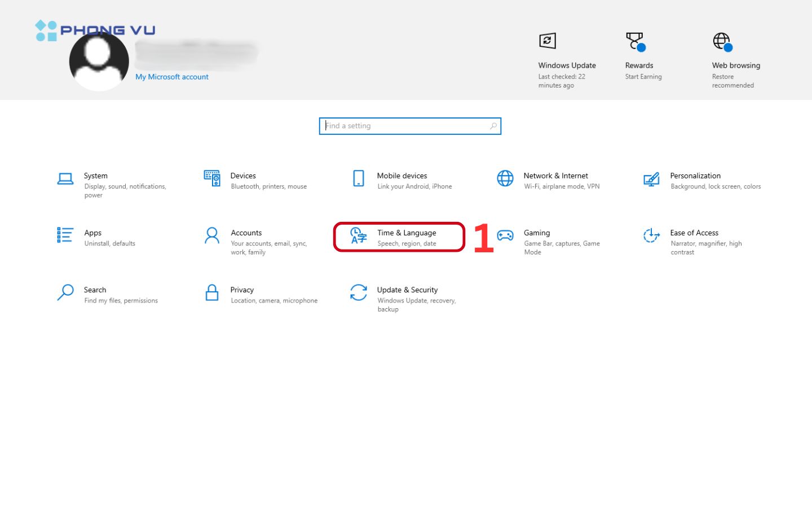Screen dimensions: 812x508
Task: Click 'Speech, region, date' description
Action: point(407,243)
